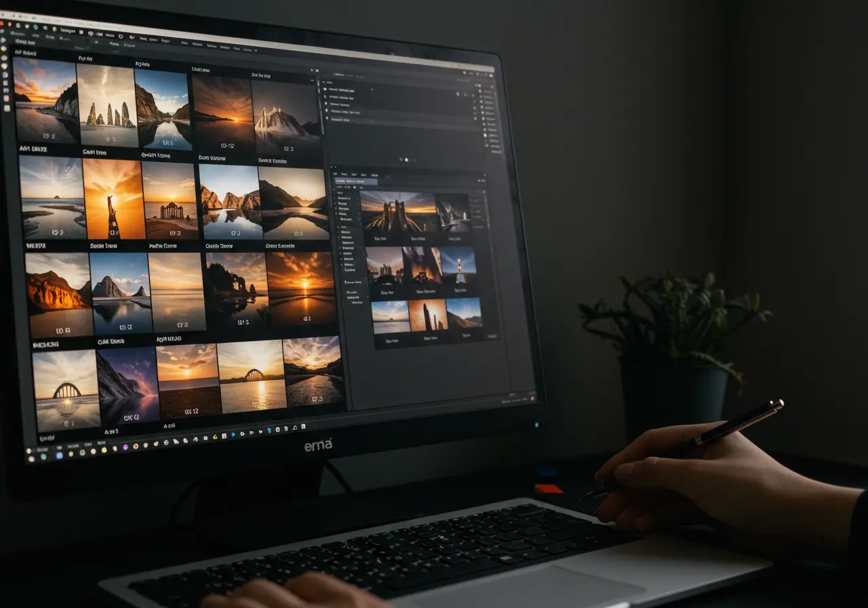Select the fiery orange ruins image in small panel
The height and width of the screenshot is (608, 868).
[x=422, y=265]
